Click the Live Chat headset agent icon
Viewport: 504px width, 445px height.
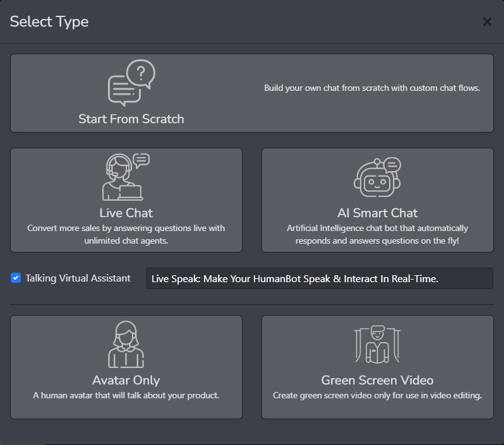(x=126, y=177)
